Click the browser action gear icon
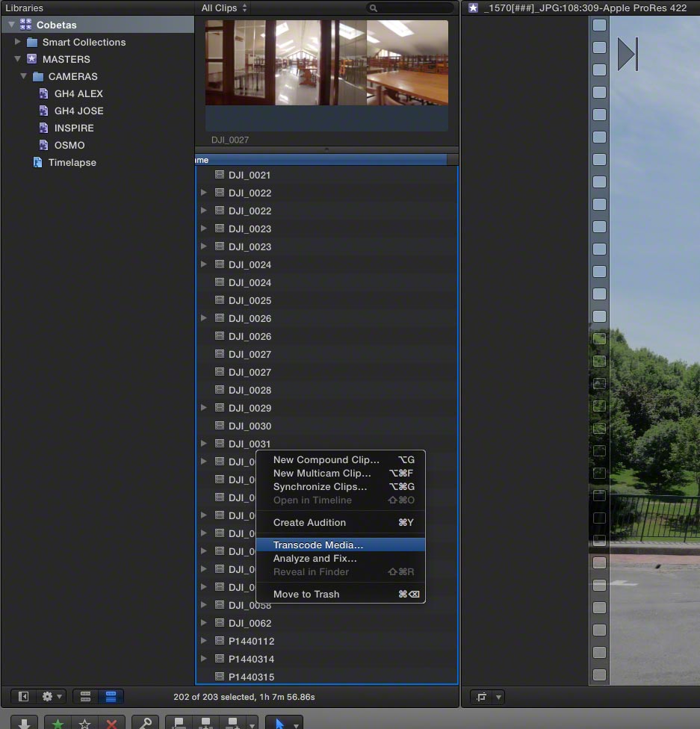This screenshot has height=729, width=700. coord(47,696)
